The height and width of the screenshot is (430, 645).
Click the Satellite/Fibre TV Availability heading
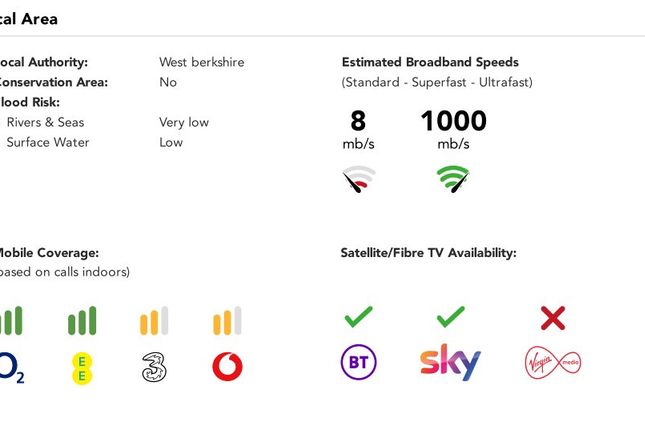pyautogui.click(x=429, y=253)
